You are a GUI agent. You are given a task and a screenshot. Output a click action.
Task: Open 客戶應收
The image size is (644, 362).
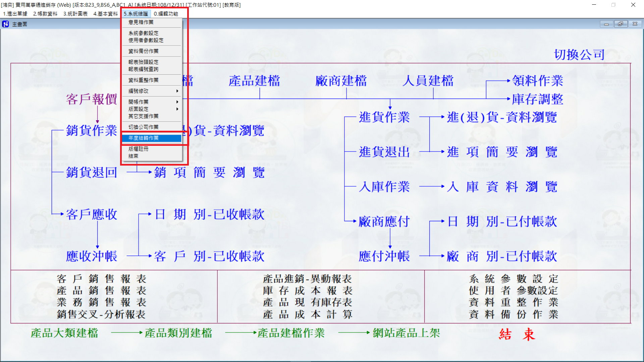[x=92, y=214]
